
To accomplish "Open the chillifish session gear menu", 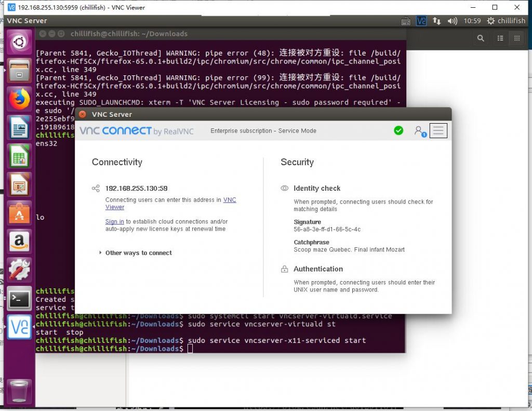I will 506,21.
